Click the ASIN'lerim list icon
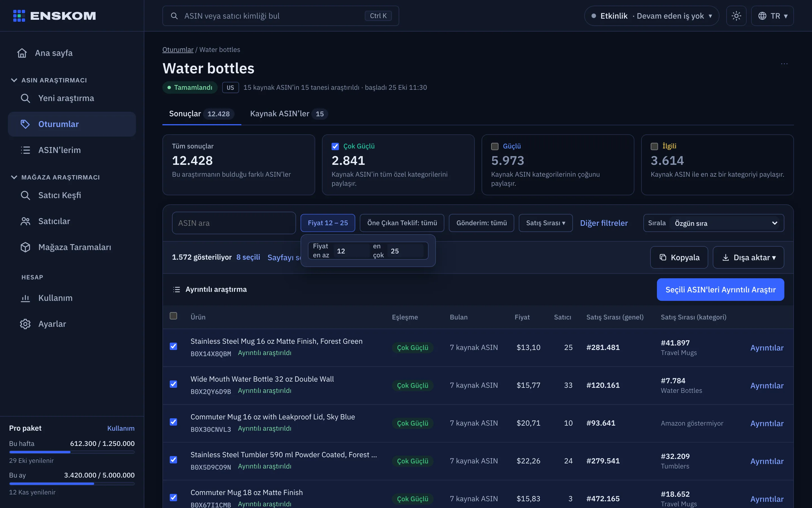812x508 pixels. click(x=25, y=150)
